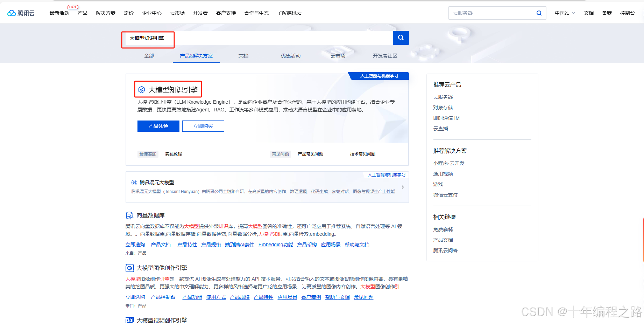Open the 小程序 云开发 solution link

click(449, 163)
